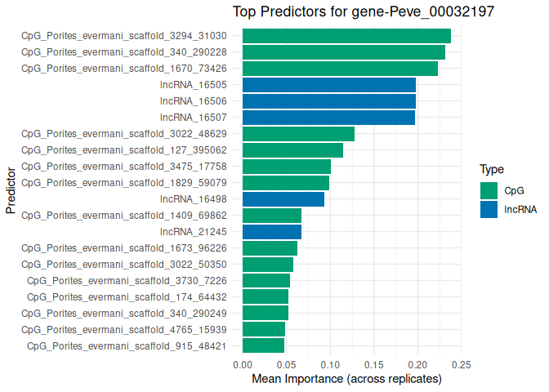The width and height of the screenshot is (549, 392).
Task: Click the 0.10 x-axis tick label
Action: [x=330, y=365]
